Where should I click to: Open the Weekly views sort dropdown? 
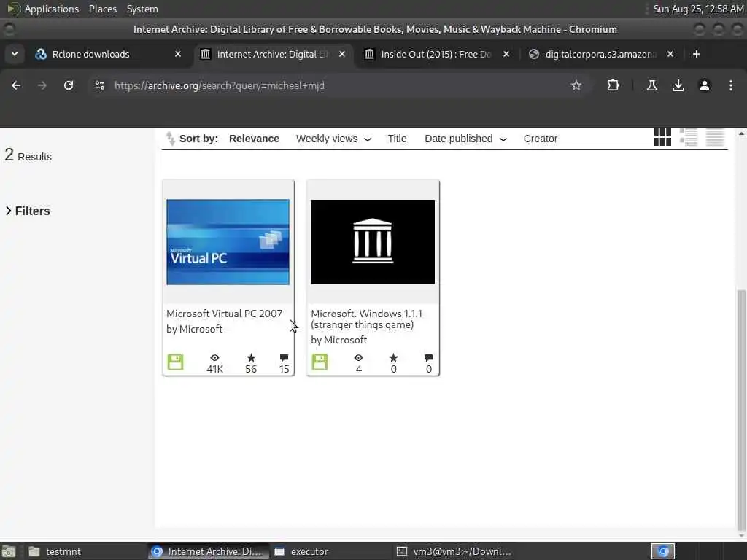tap(333, 139)
